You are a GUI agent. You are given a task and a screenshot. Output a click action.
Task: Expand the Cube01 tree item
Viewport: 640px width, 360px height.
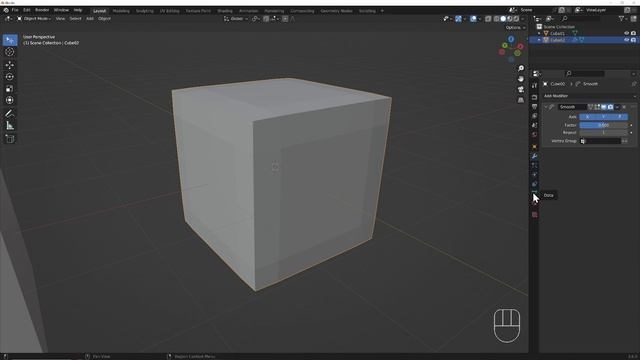point(539,33)
